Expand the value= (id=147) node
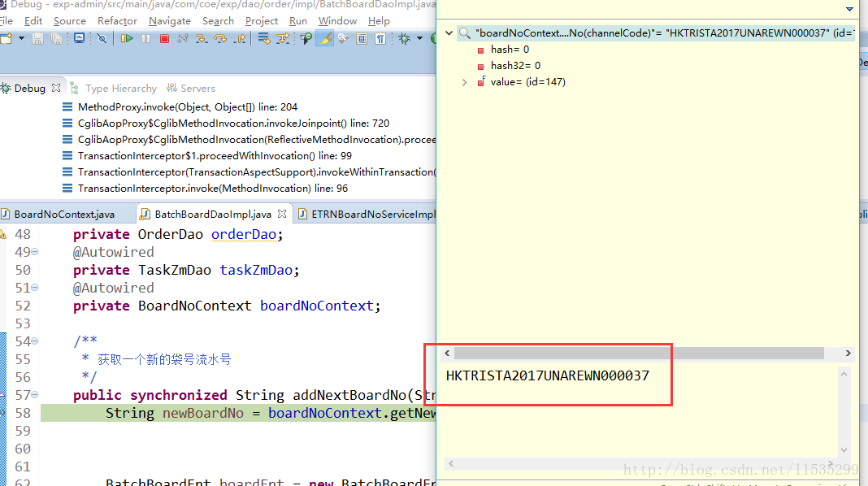Image resolution: width=868 pixels, height=486 pixels. coord(464,82)
